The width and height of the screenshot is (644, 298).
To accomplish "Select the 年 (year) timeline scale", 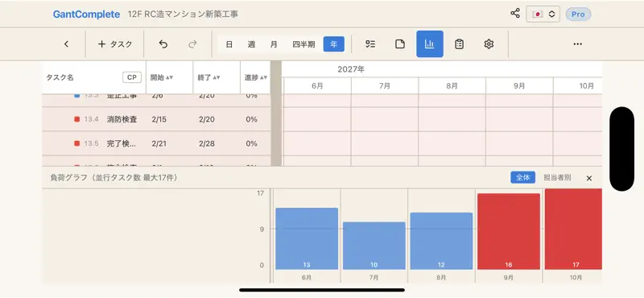I will coord(334,44).
